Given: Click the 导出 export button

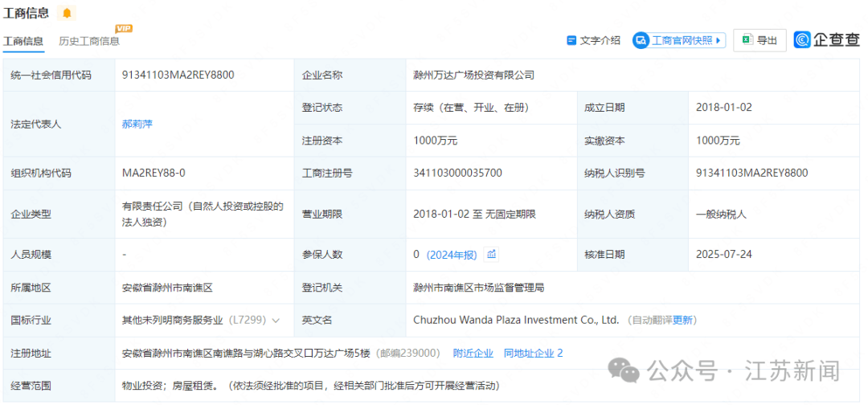Looking at the screenshot, I should 759,40.
